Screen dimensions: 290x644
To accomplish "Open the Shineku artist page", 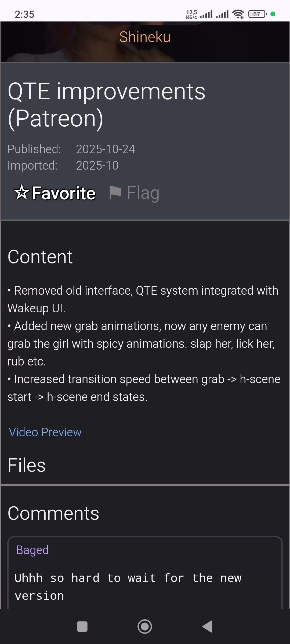I will pos(145,37).
